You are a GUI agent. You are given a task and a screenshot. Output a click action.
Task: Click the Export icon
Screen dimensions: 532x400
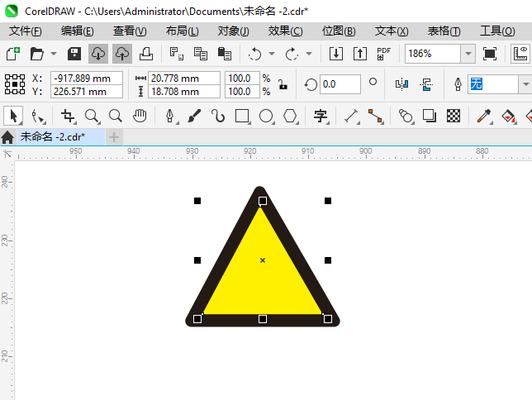(x=360, y=54)
